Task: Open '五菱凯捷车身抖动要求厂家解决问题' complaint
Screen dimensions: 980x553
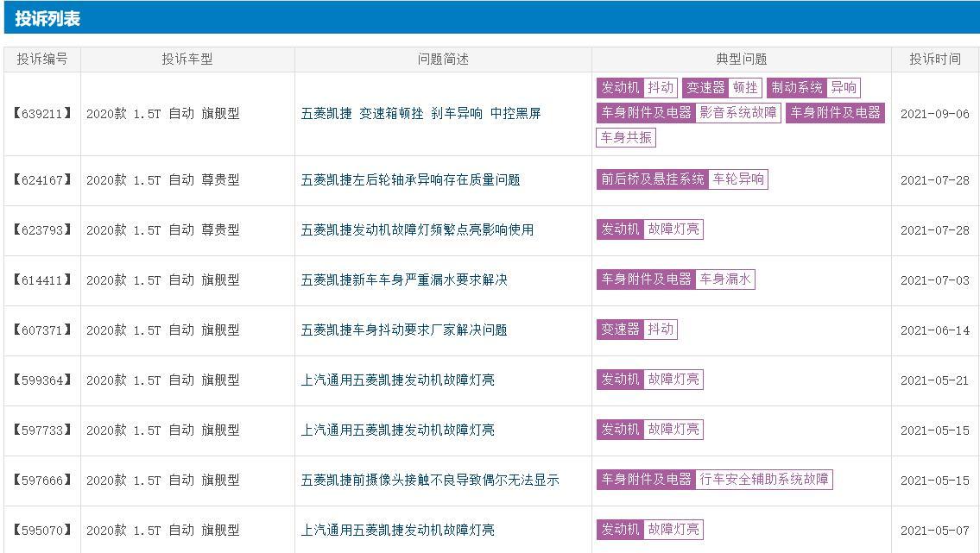Action: click(x=404, y=330)
